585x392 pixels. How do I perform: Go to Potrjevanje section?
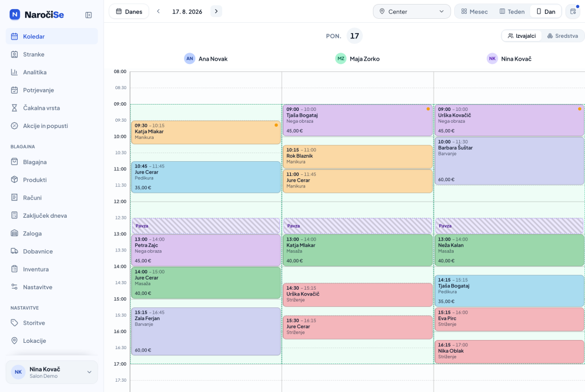point(52,90)
